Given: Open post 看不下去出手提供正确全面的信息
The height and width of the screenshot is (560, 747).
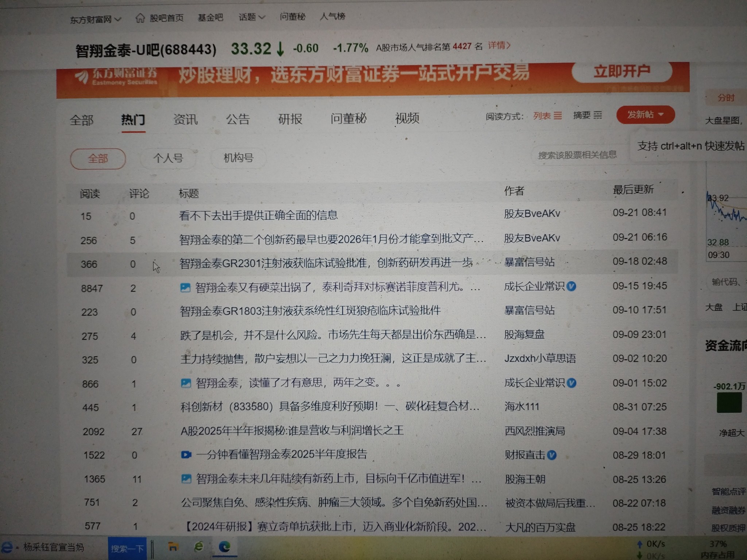Looking at the screenshot, I should click(258, 215).
